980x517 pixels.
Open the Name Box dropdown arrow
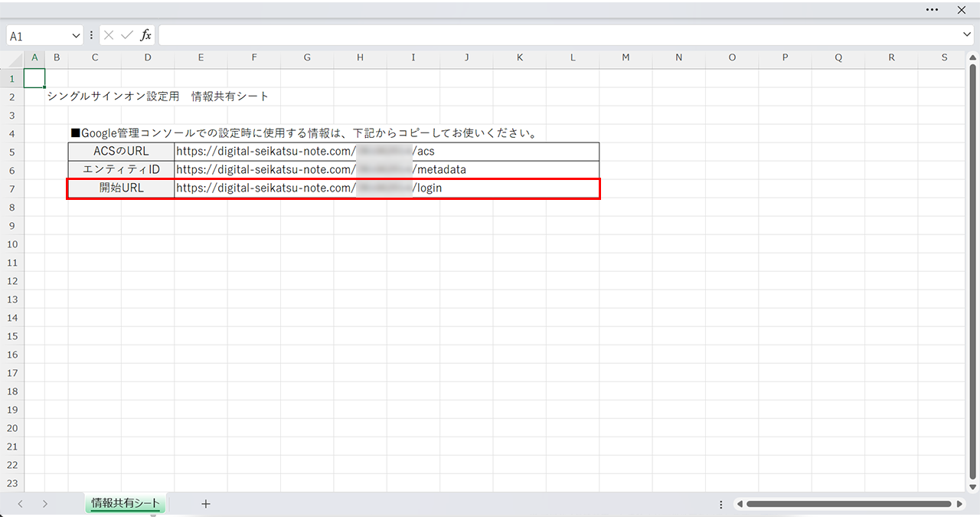point(76,36)
